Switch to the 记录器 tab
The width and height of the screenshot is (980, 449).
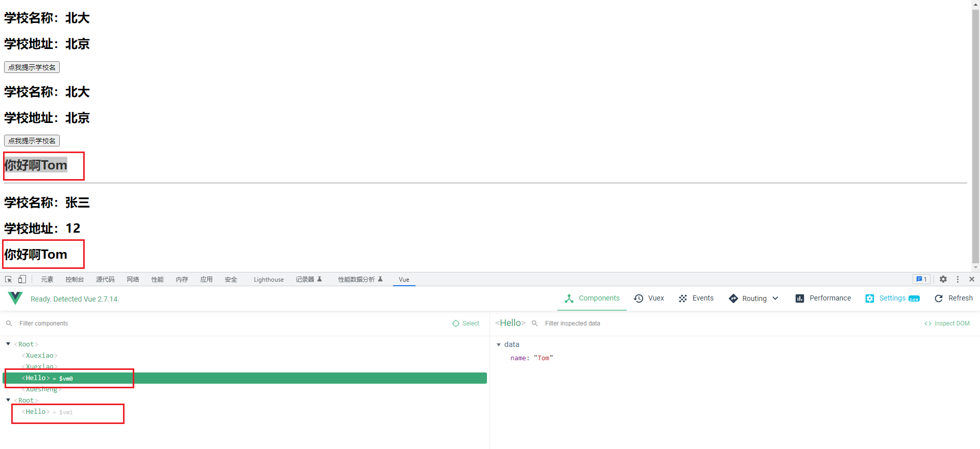click(309, 280)
